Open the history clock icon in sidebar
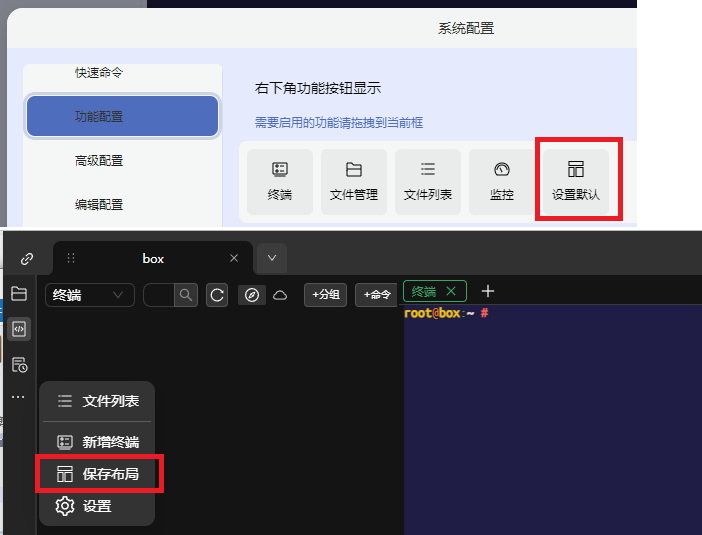 (x=19, y=364)
